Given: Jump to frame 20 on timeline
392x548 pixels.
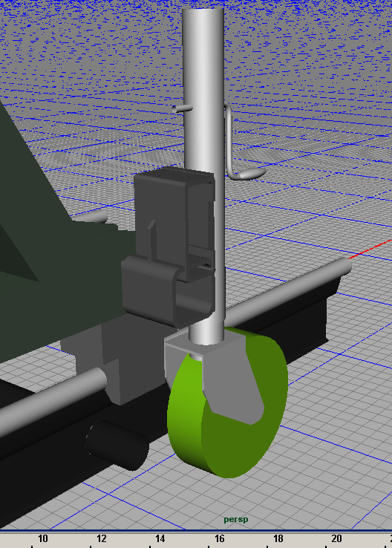Looking at the screenshot, I should [x=337, y=538].
